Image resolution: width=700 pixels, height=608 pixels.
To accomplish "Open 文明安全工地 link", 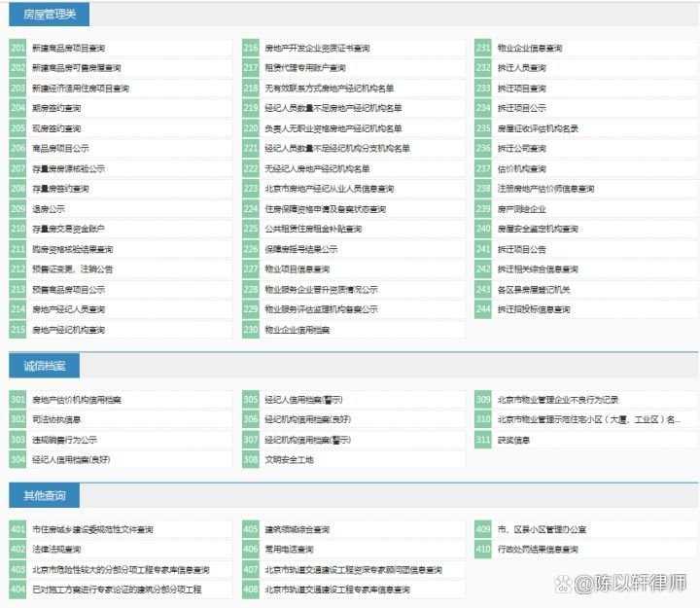I will click(289, 459).
